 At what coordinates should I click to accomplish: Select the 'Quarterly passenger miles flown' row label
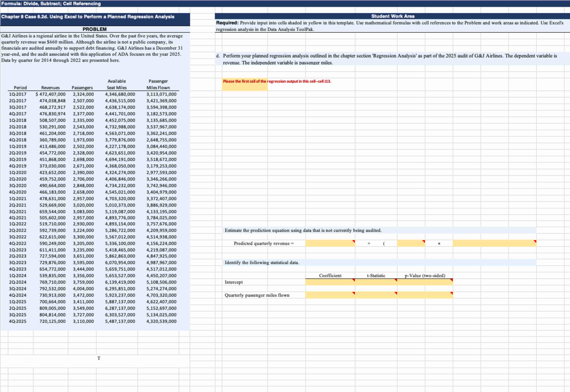click(x=257, y=295)
